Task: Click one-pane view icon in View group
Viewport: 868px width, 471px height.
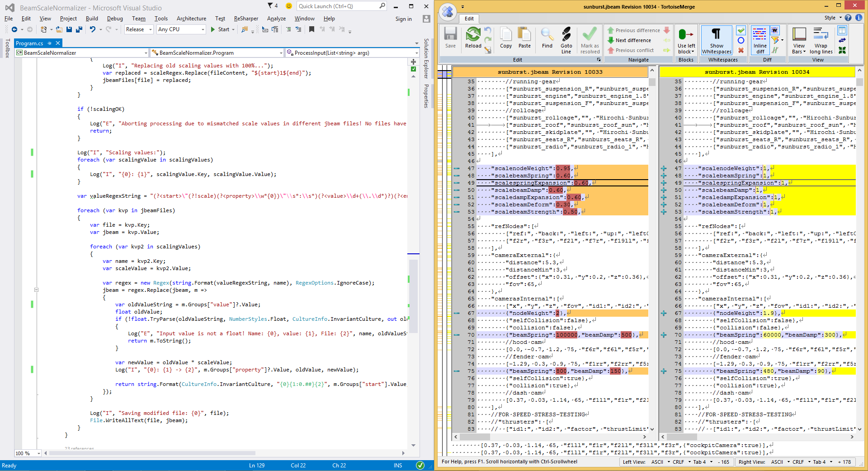Action: (842, 30)
